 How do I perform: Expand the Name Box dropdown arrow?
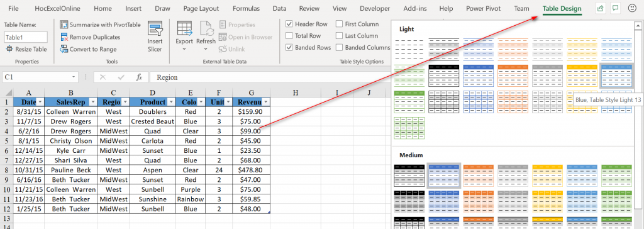74,77
